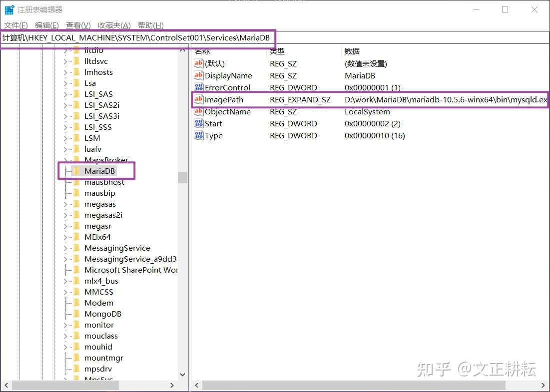
Task: Open the 收藏夹(A) menu
Action: (114, 25)
